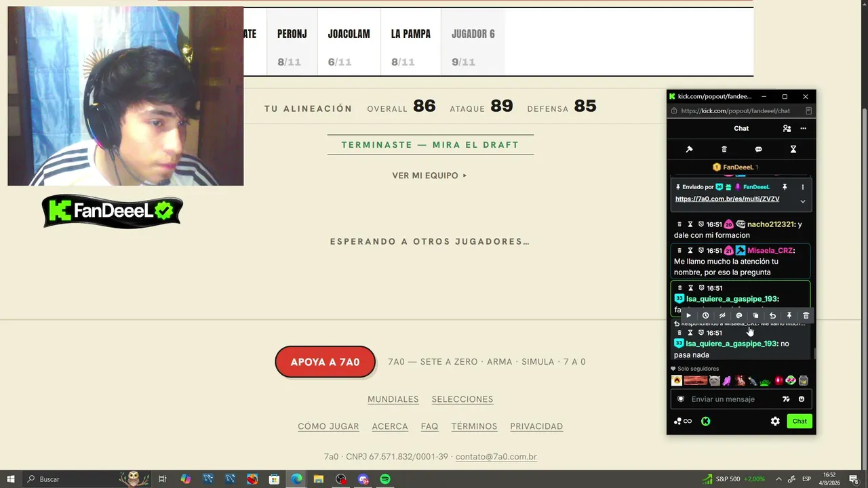The height and width of the screenshot is (488, 868).
Task: Pick the green frog emote
Action: [765, 382]
